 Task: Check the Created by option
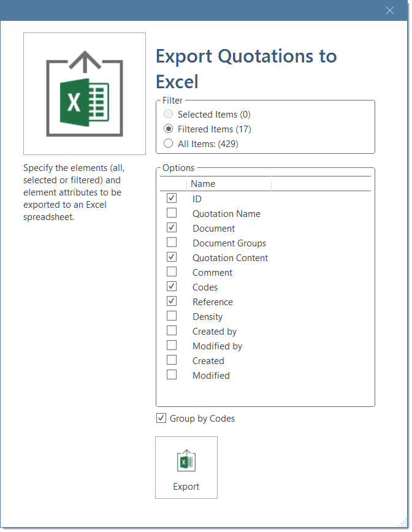pos(172,330)
